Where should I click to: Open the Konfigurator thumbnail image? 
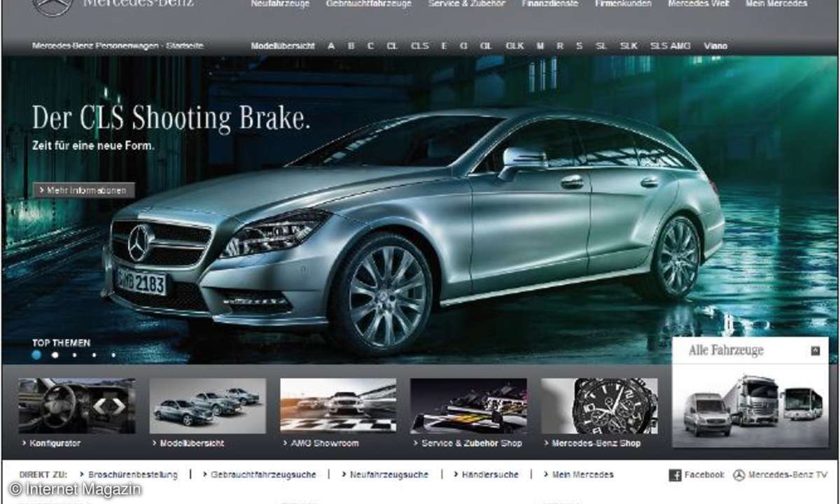[x=77, y=406]
